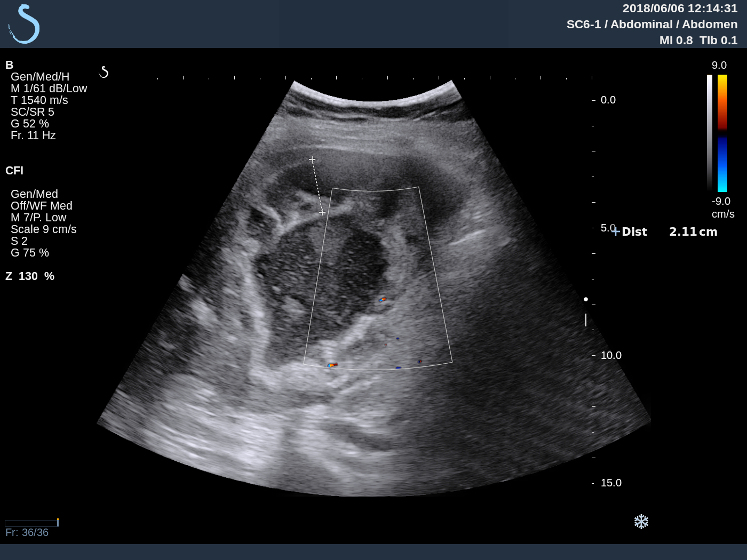Click the freeze snowflake icon

(641, 522)
